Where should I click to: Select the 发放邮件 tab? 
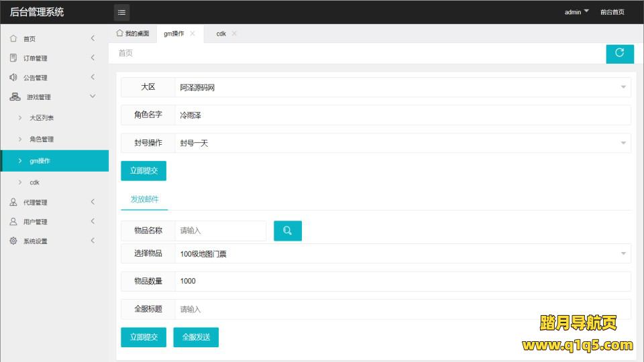point(144,199)
